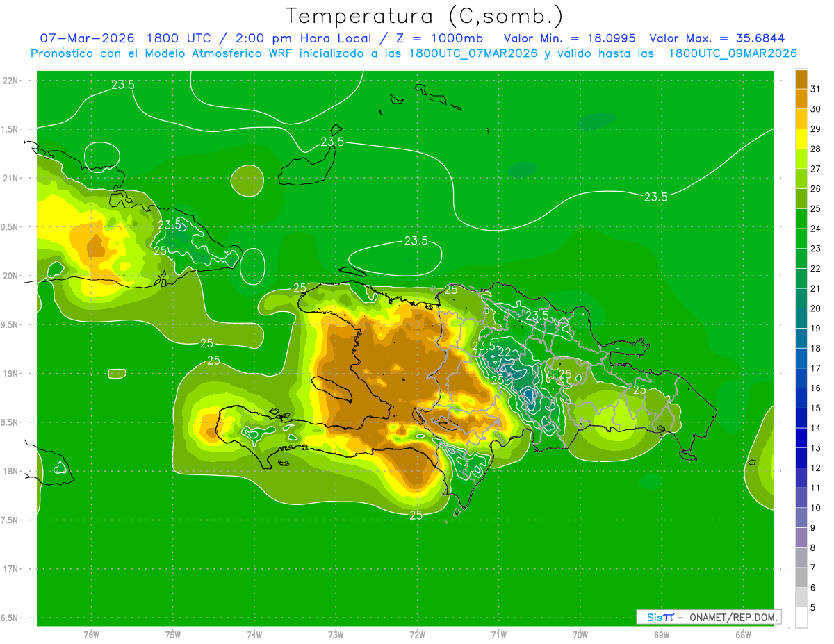The width and height of the screenshot is (834, 644).
Task: Click the "75W" longitude axis label
Action: tap(173, 635)
